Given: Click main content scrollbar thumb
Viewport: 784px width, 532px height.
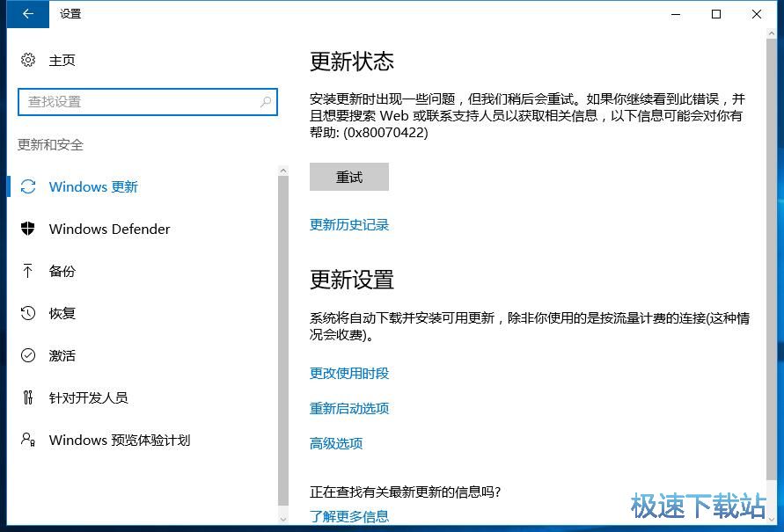Looking at the screenshot, I should pos(771,259).
